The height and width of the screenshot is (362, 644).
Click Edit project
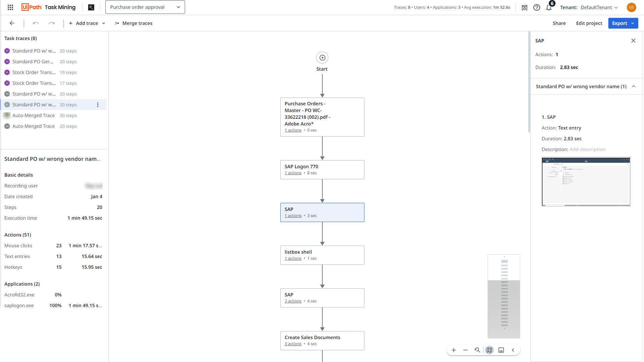pyautogui.click(x=589, y=23)
